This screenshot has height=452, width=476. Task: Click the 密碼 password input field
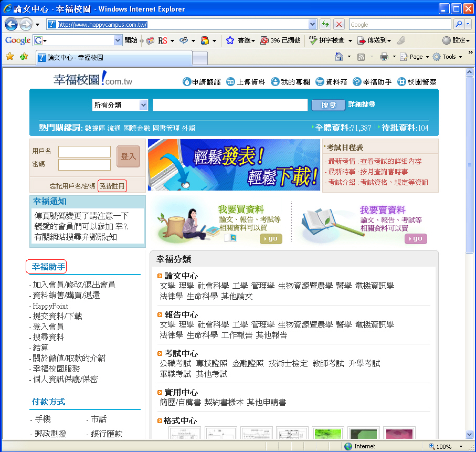(x=84, y=165)
